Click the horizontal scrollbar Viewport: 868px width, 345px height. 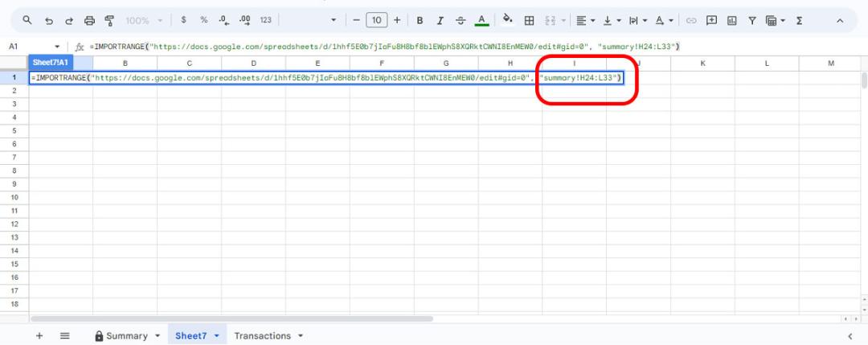pyautogui.click(x=231, y=319)
